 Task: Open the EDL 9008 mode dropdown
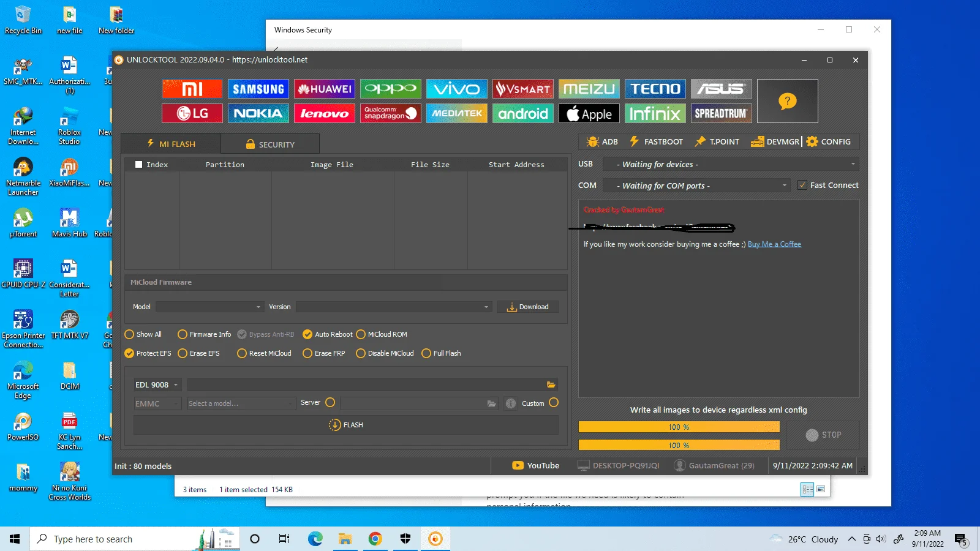click(157, 384)
